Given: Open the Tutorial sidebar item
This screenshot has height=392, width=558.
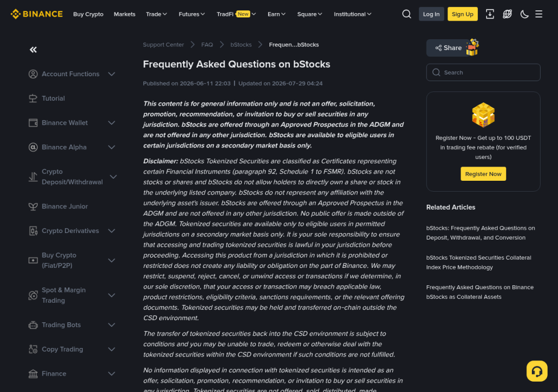Looking at the screenshot, I should click(x=53, y=99).
